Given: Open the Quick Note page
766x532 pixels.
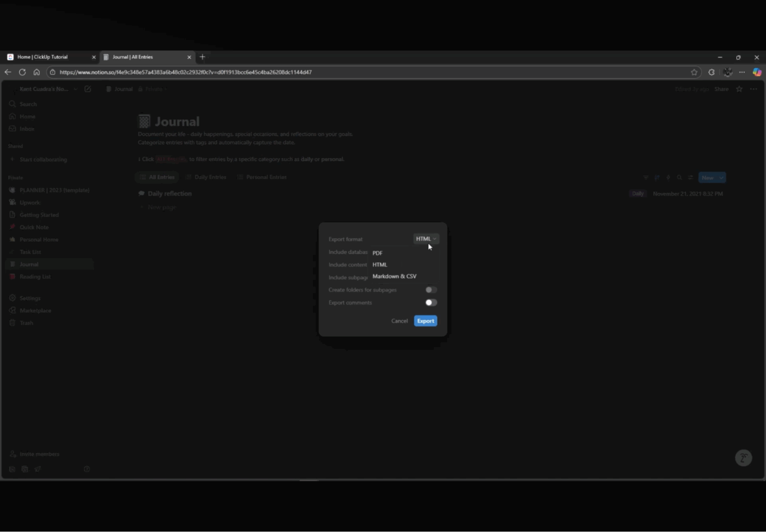Looking at the screenshot, I should [34, 227].
